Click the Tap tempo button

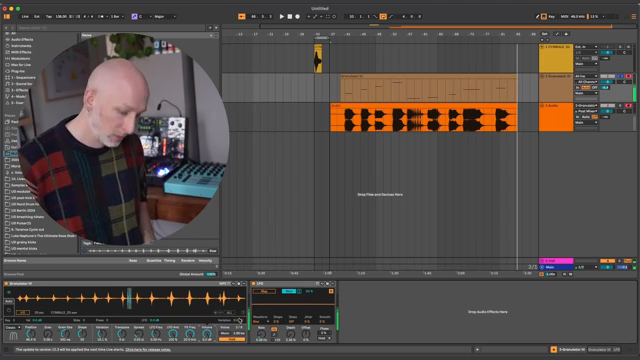tap(49, 16)
